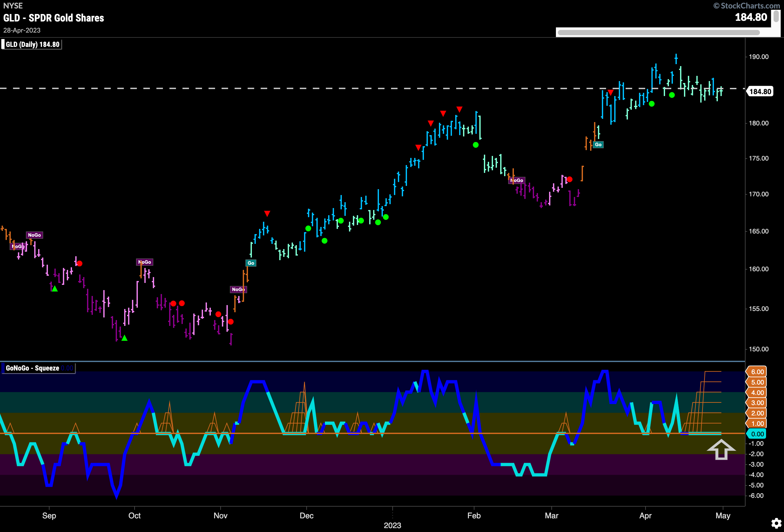The image size is (784, 532).
Task: Click the 160.00 price axis label
Action: (759, 269)
